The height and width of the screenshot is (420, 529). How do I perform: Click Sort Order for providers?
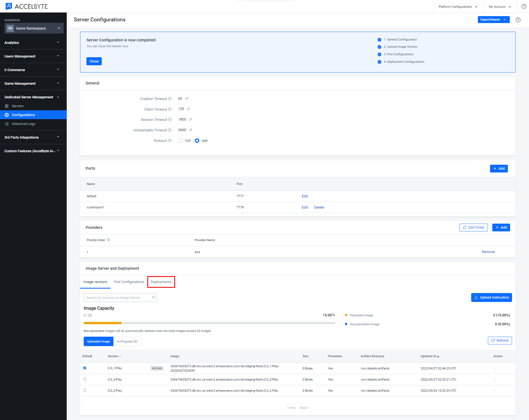click(x=474, y=227)
